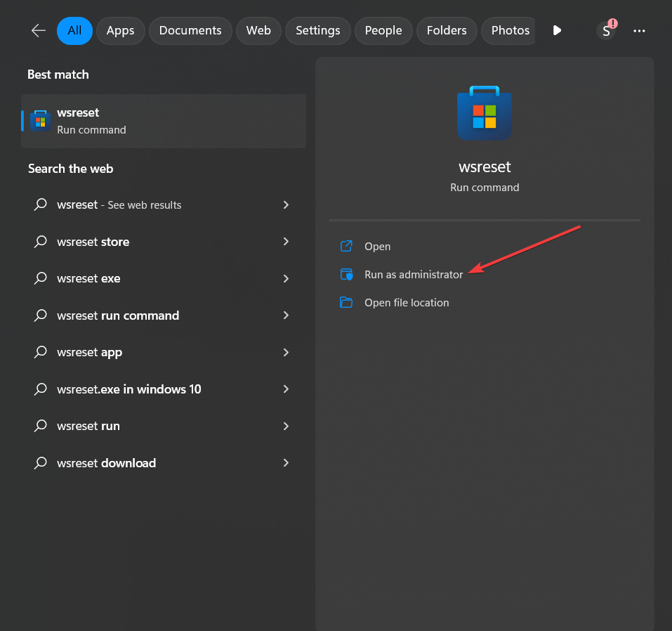Click the large Microsoft Store icon in preview

click(x=485, y=113)
